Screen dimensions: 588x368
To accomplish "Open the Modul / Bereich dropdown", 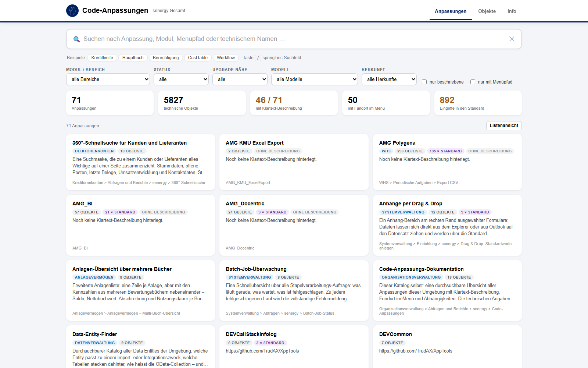I will coord(108,79).
